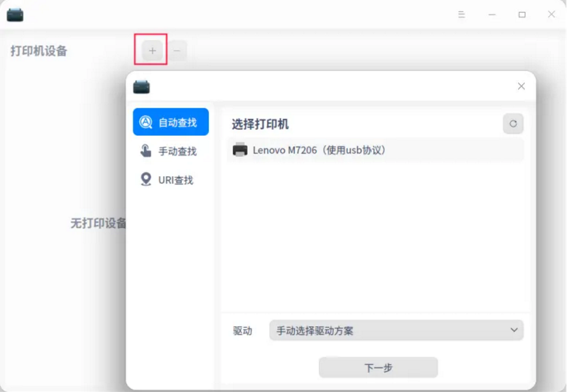This screenshot has height=392, width=567.
Task: Close the add printer dialog
Action: [521, 87]
